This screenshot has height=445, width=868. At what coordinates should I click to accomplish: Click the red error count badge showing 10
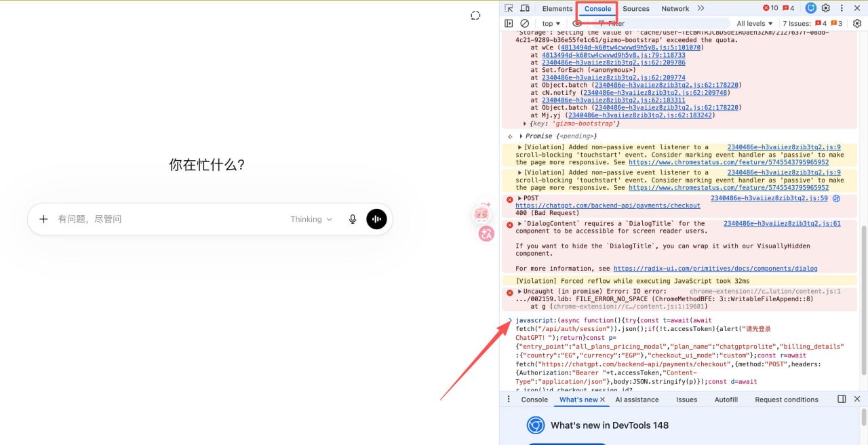click(770, 8)
